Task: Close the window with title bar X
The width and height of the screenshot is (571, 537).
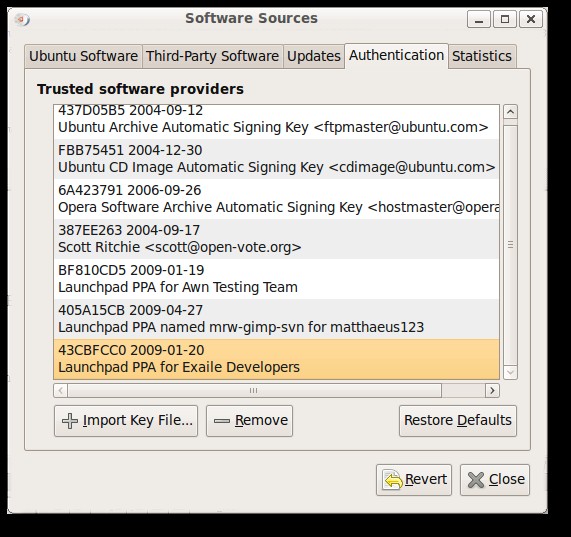Action: coord(531,19)
